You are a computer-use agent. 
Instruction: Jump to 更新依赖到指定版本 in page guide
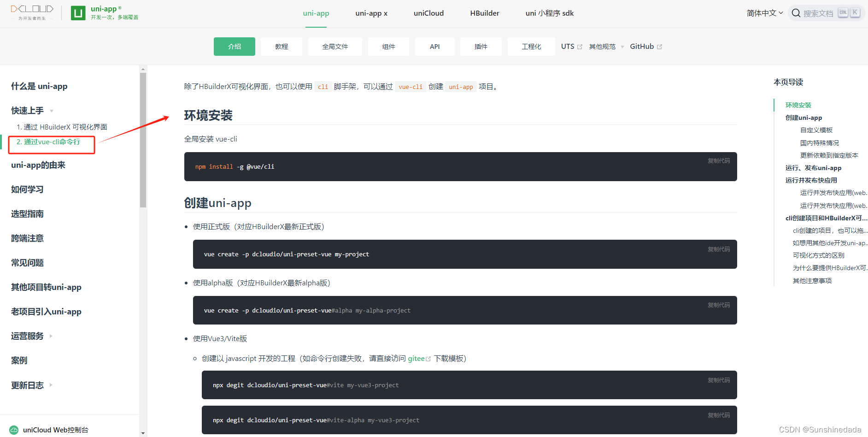(829, 155)
